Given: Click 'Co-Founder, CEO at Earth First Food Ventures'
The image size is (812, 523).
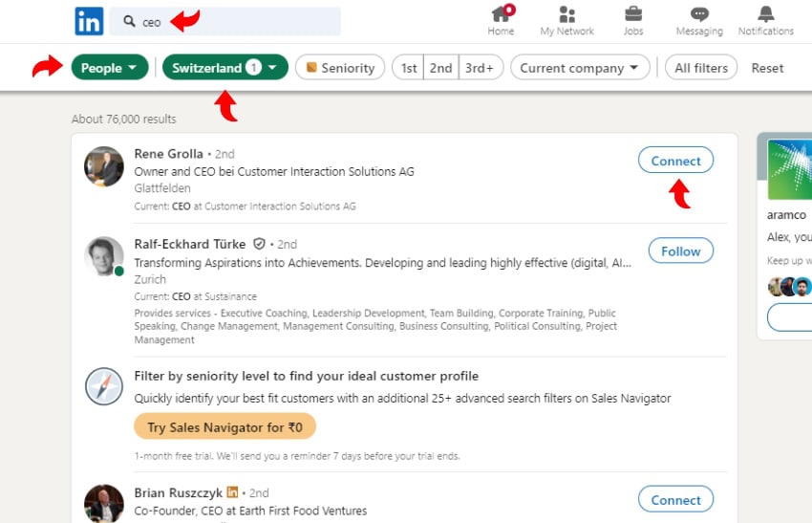Looking at the screenshot, I should [x=250, y=511].
